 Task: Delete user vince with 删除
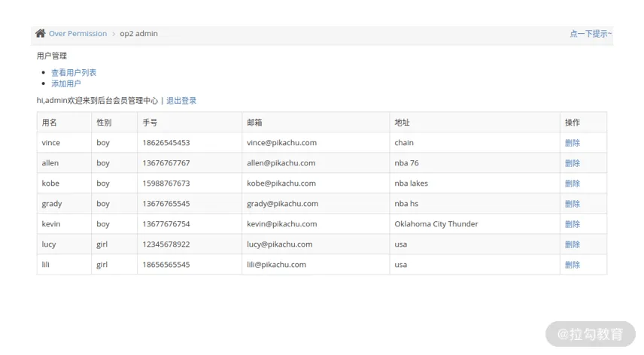tap(572, 143)
